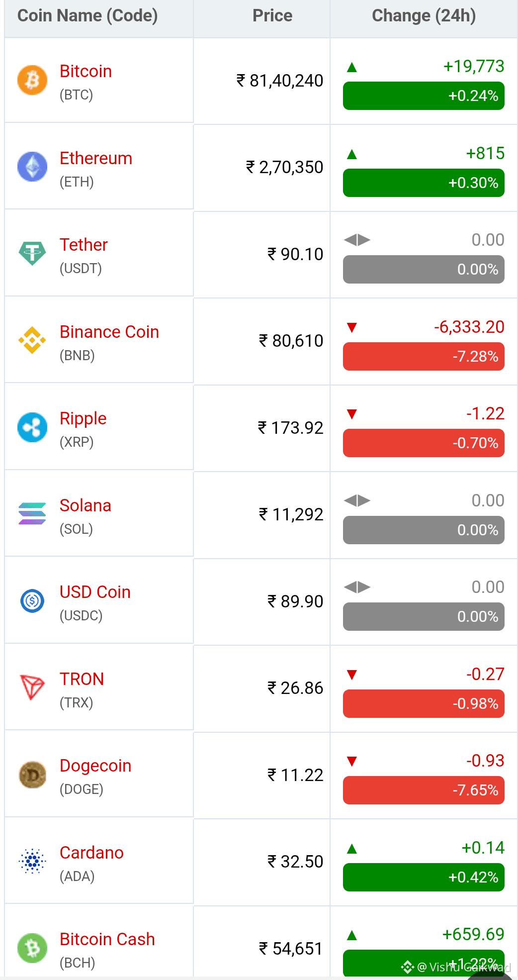Click Tether's gray 0.00% change badge

[424, 269]
